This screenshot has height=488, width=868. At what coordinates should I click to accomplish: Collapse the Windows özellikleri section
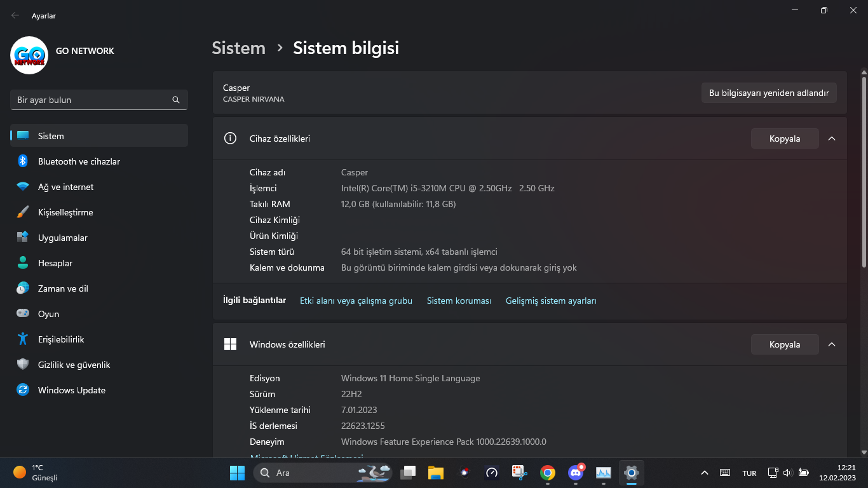pyautogui.click(x=832, y=344)
